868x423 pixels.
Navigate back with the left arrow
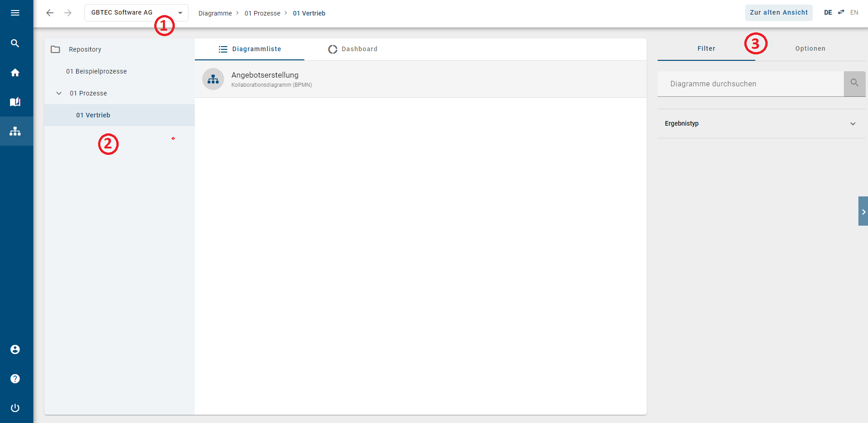(x=50, y=13)
